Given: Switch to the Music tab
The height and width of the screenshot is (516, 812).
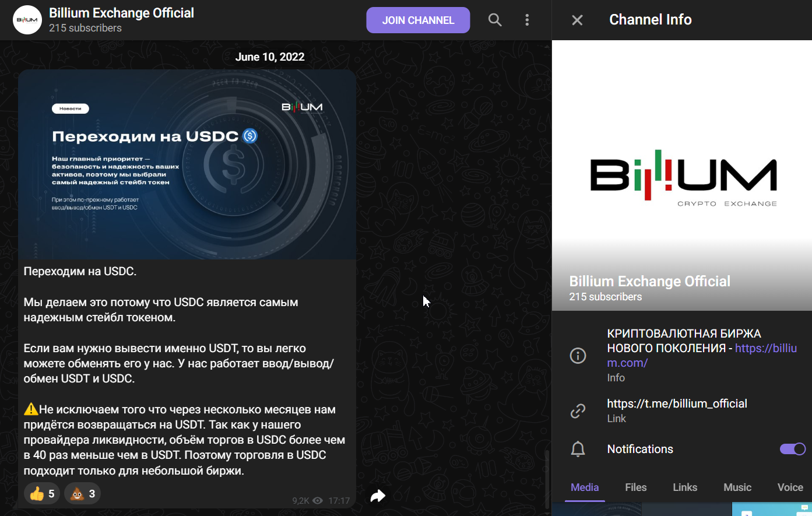Looking at the screenshot, I should coord(737,487).
